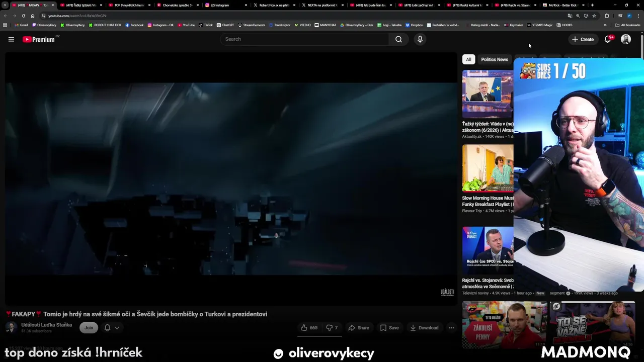Open channel notification preferences bell dropdown
The image size is (644, 362).
(112, 328)
